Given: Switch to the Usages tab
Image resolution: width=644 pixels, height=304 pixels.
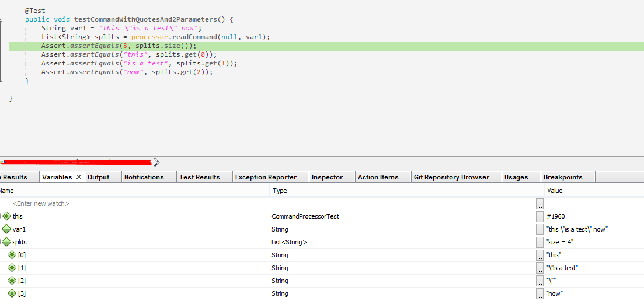Looking at the screenshot, I should (516, 177).
